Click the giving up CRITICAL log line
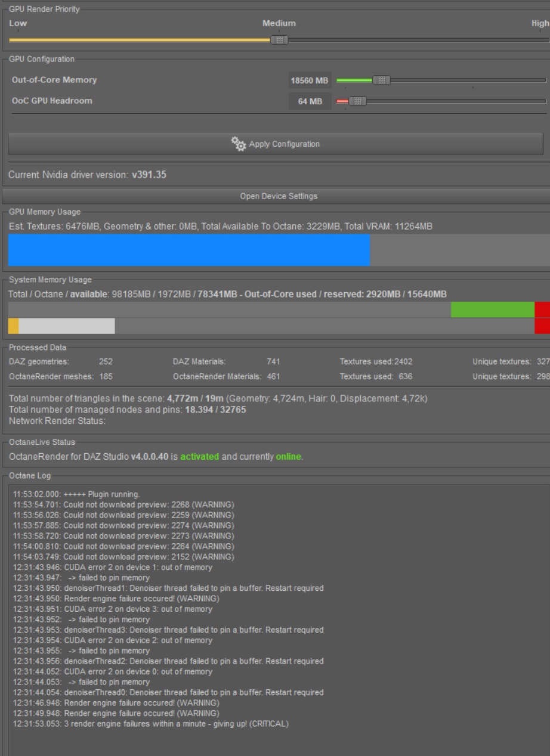Image resolution: width=550 pixels, height=756 pixels. (x=151, y=724)
